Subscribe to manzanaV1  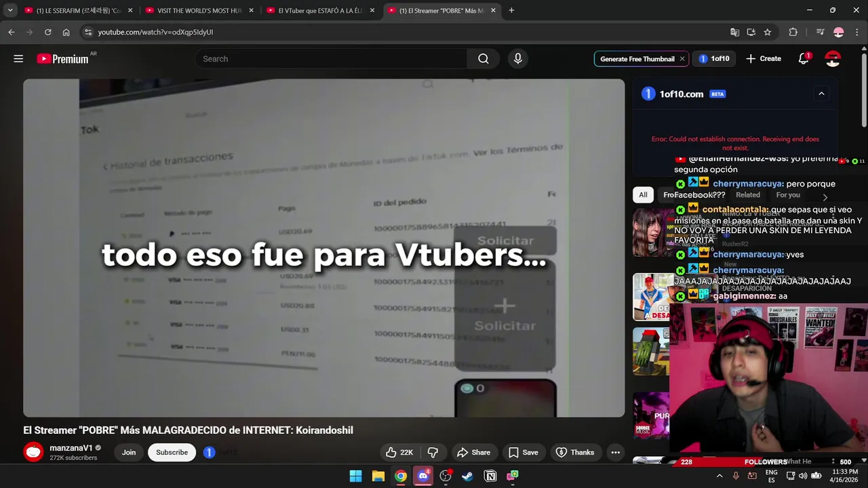pos(172,452)
